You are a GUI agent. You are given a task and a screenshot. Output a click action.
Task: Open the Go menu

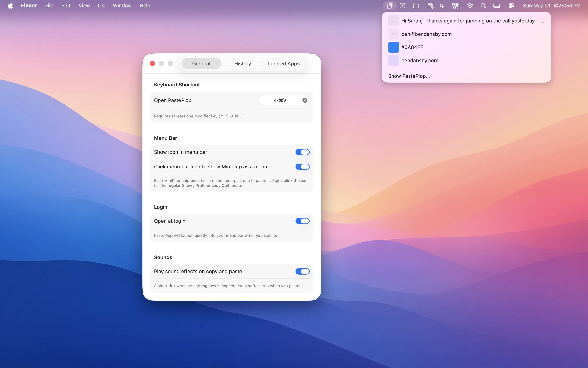point(101,6)
